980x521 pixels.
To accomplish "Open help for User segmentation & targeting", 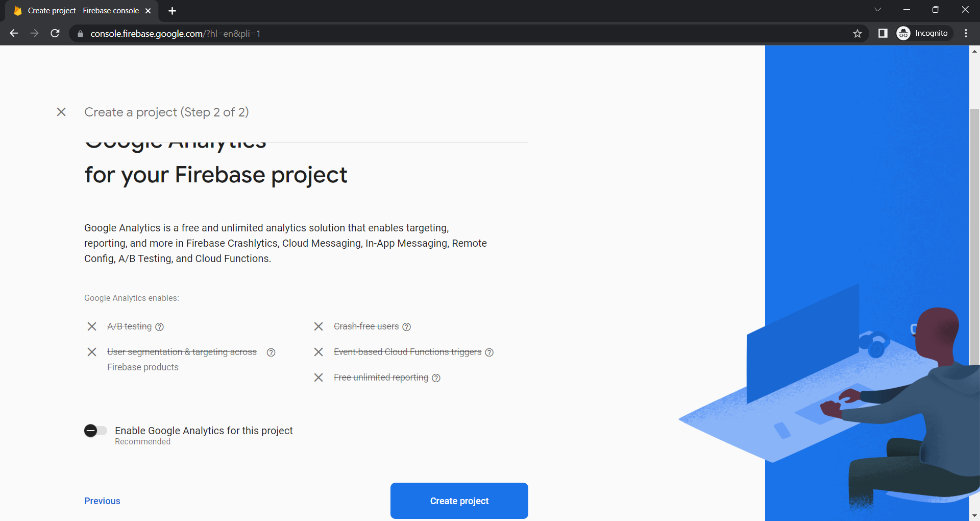I will [x=271, y=352].
